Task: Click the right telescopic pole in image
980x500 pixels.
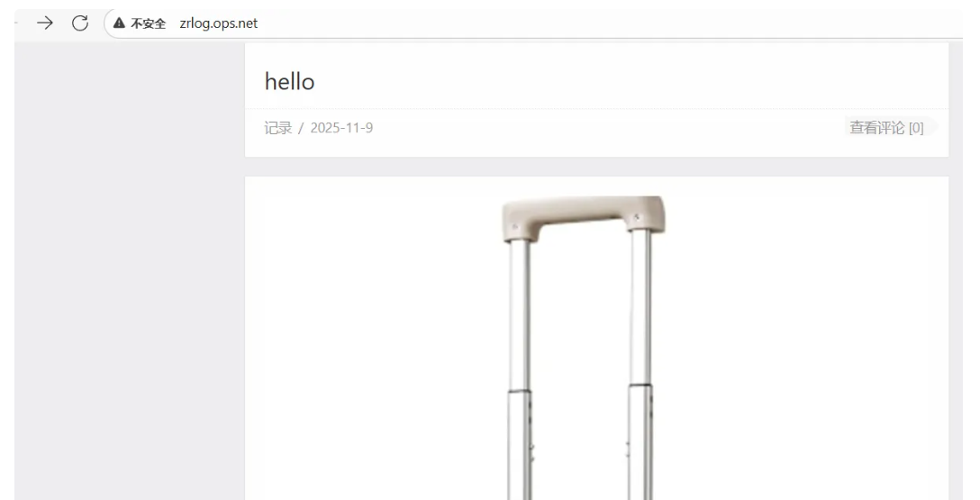Action: [640, 366]
